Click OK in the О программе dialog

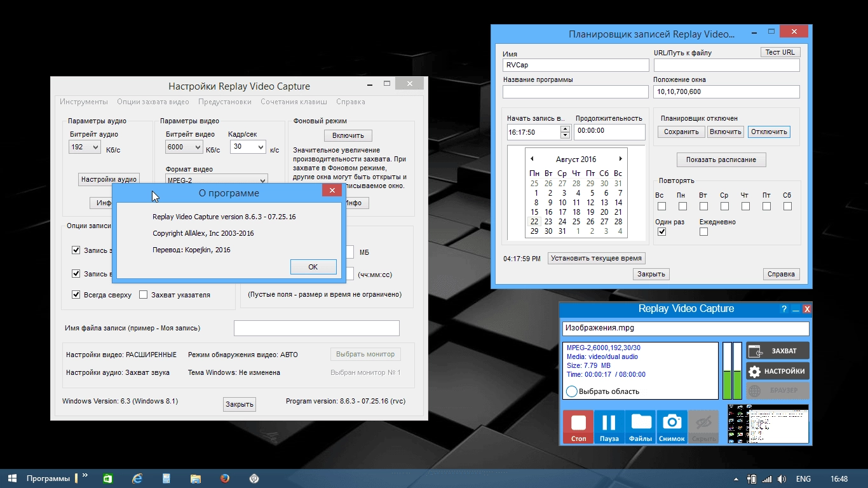[x=313, y=267]
